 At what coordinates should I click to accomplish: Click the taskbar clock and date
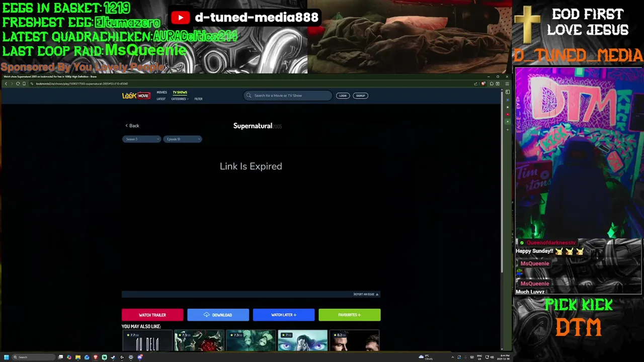pos(504,357)
